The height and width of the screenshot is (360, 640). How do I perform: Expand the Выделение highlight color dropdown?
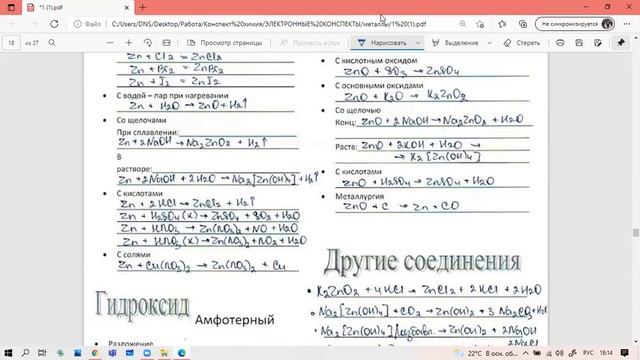pos(489,42)
